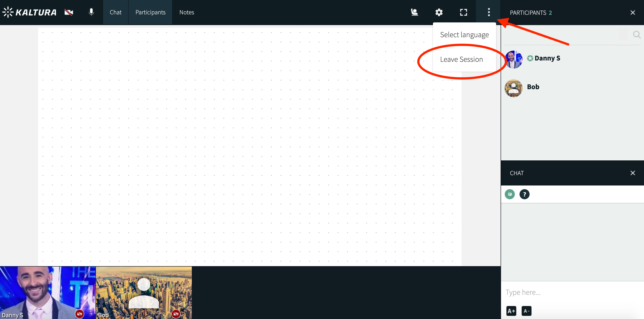Open the question mark Q&A icon

point(524,194)
